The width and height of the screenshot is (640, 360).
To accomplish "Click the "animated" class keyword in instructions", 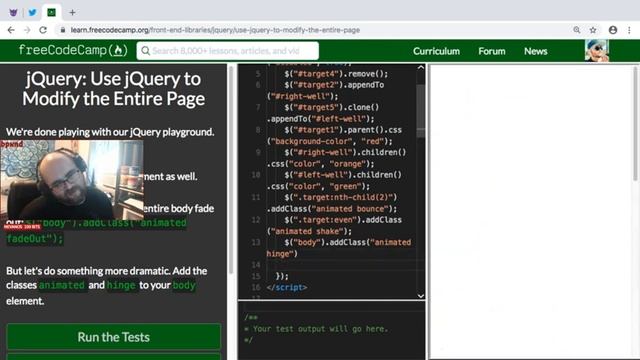I will (62, 285).
